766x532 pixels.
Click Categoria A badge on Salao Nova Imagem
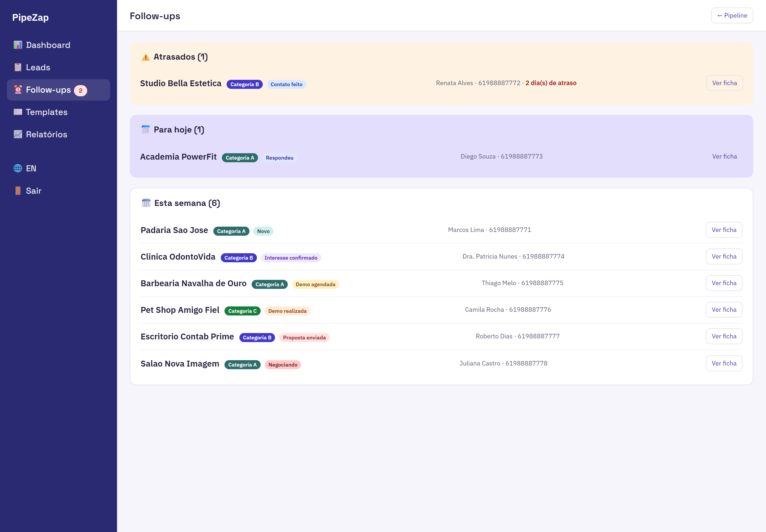click(242, 365)
